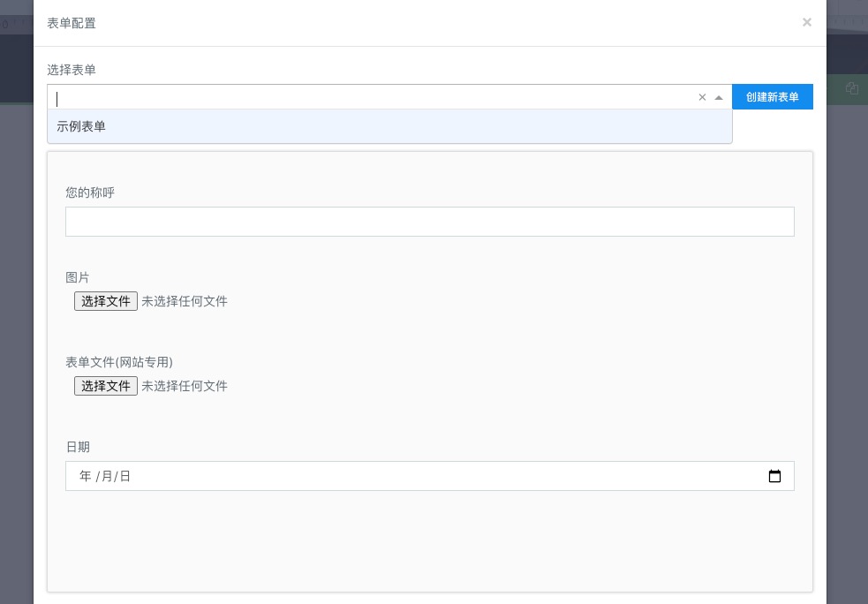The image size is (868, 604).
Task: Choose a file for 图片
Action: pos(106,301)
